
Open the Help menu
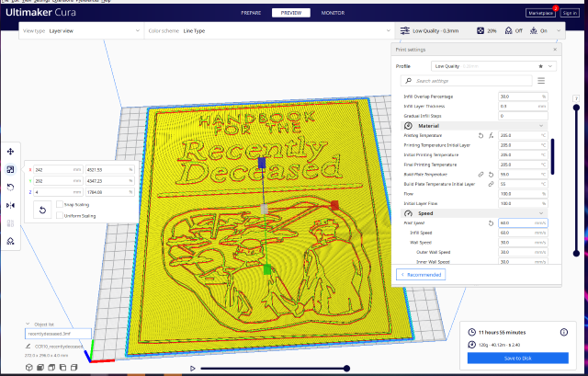(107, 1)
